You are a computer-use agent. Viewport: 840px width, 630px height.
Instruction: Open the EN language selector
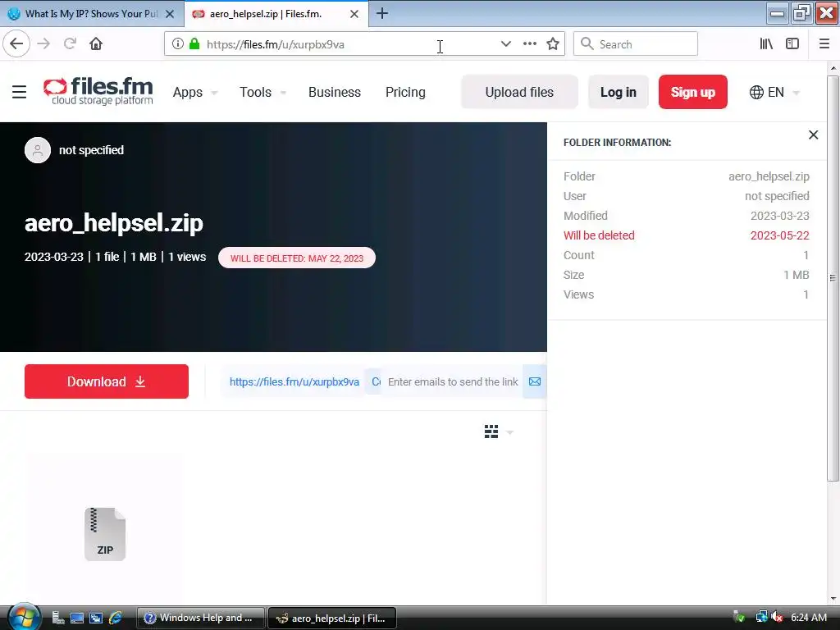(x=774, y=92)
